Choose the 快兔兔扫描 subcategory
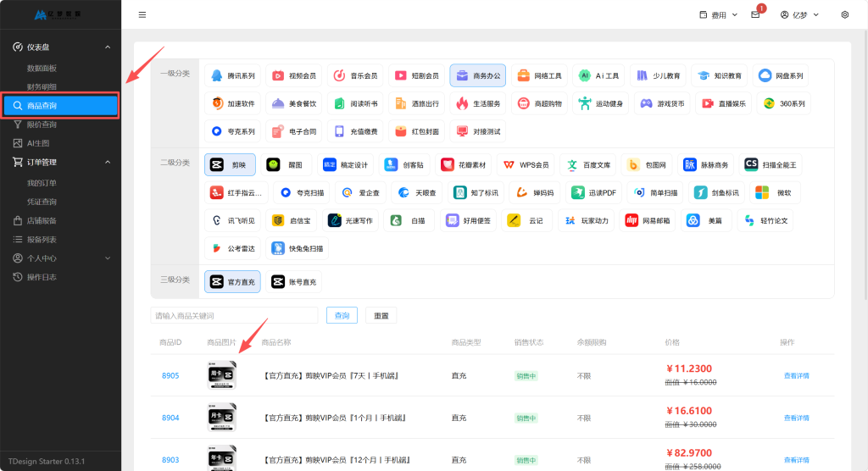Viewport: 868px width, 471px height. tap(298, 248)
